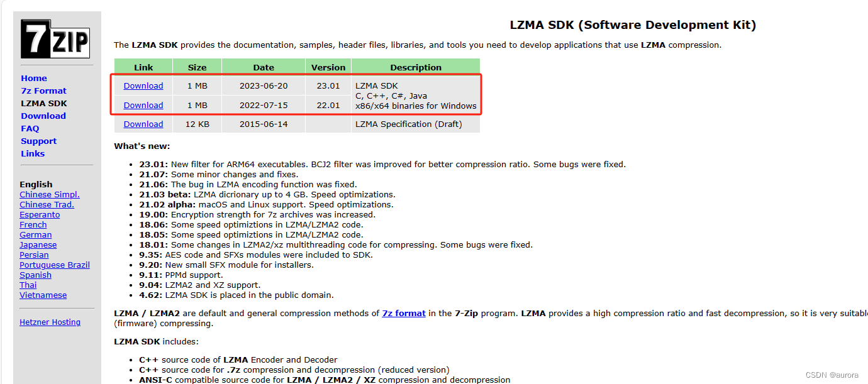This screenshot has width=868, height=384.
Task: Download LZMA SDK version 23.01
Action: (x=143, y=85)
